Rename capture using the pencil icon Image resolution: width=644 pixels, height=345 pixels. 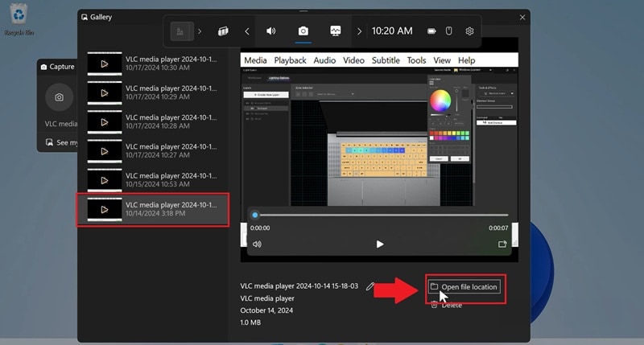370,286
